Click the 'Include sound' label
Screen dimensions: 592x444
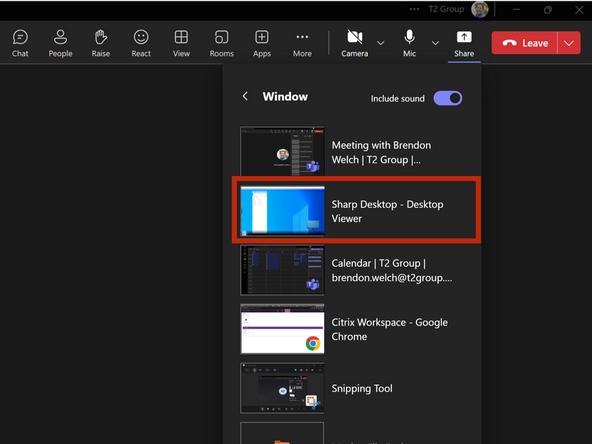(x=398, y=99)
